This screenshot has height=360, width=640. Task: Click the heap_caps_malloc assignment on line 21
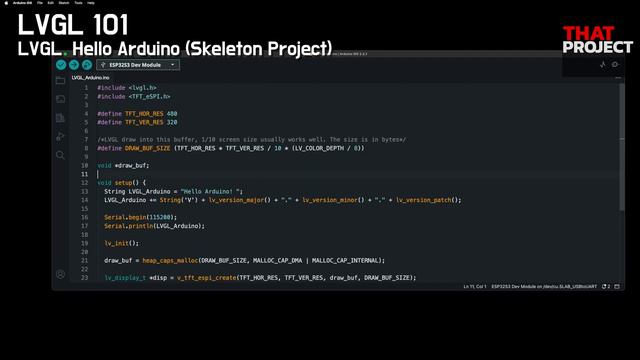[244, 260]
